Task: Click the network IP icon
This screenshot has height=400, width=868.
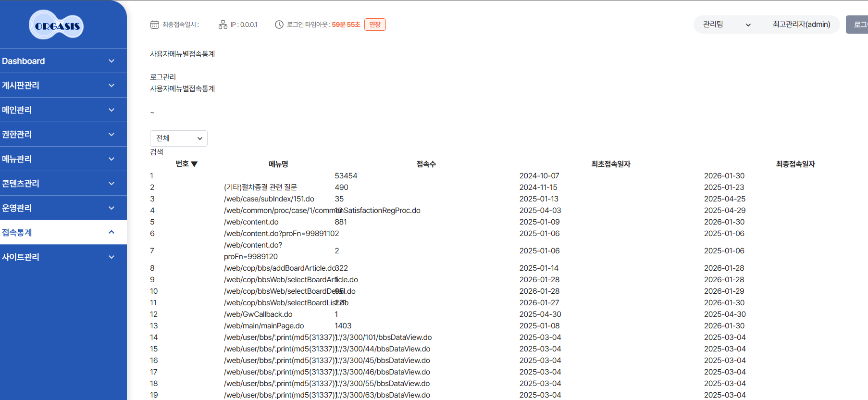Action: (223, 25)
